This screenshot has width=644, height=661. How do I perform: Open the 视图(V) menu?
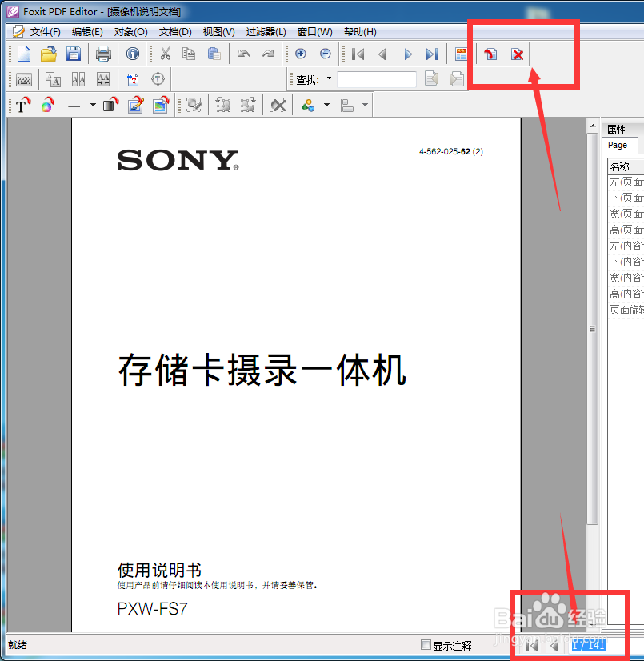(x=218, y=32)
